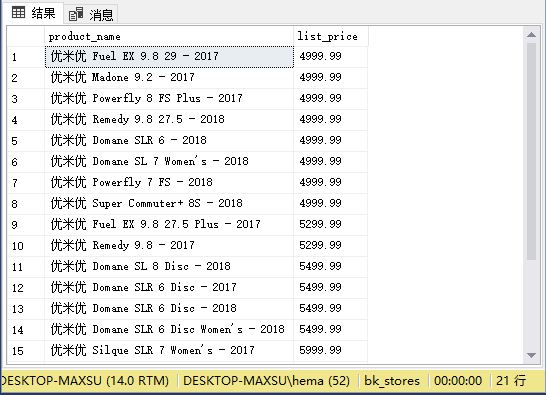Click row header number 8
The width and height of the screenshot is (546, 395).
point(26,203)
